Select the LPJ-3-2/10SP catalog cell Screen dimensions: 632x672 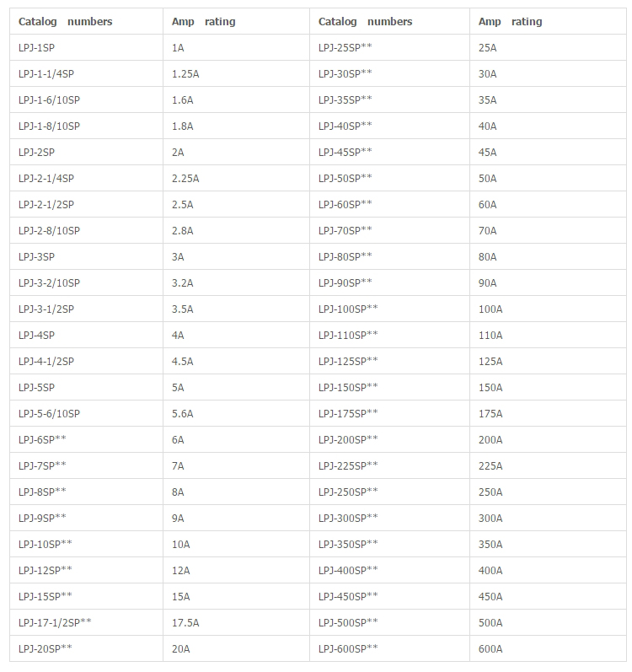pos(49,283)
